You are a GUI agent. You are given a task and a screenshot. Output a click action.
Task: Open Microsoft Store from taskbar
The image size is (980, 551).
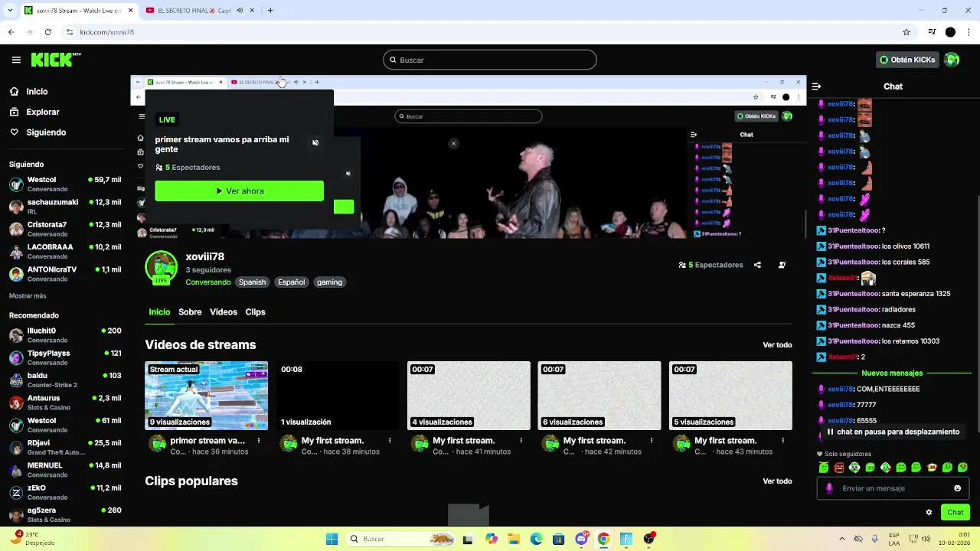(558, 539)
